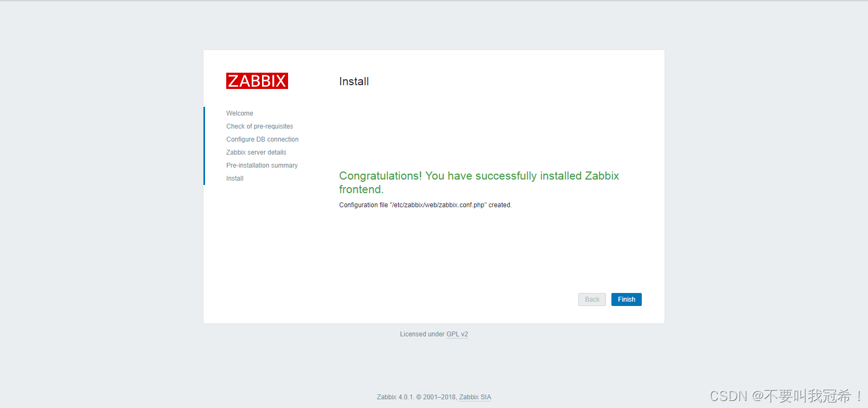This screenshot has width=868, height=408.
Task: Select Pre-installation summary step
Action: 262,165
